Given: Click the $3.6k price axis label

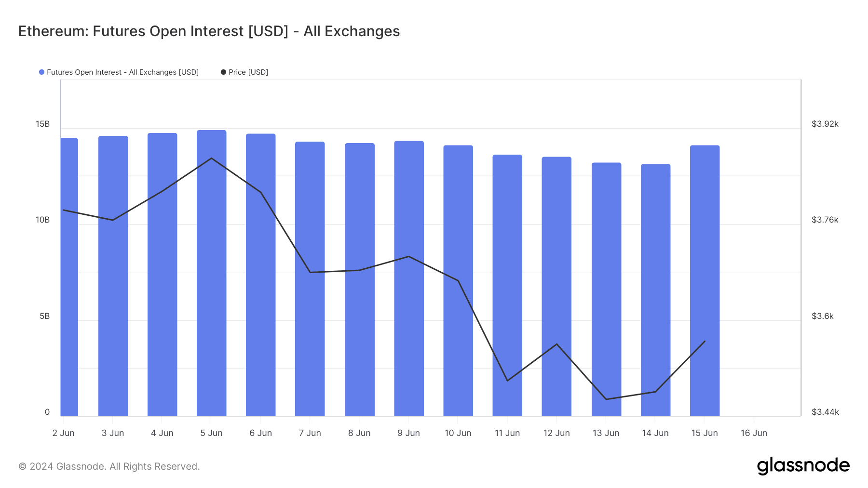Looking at the screenshot, I should pyautogui.click(x=823, y=316).
